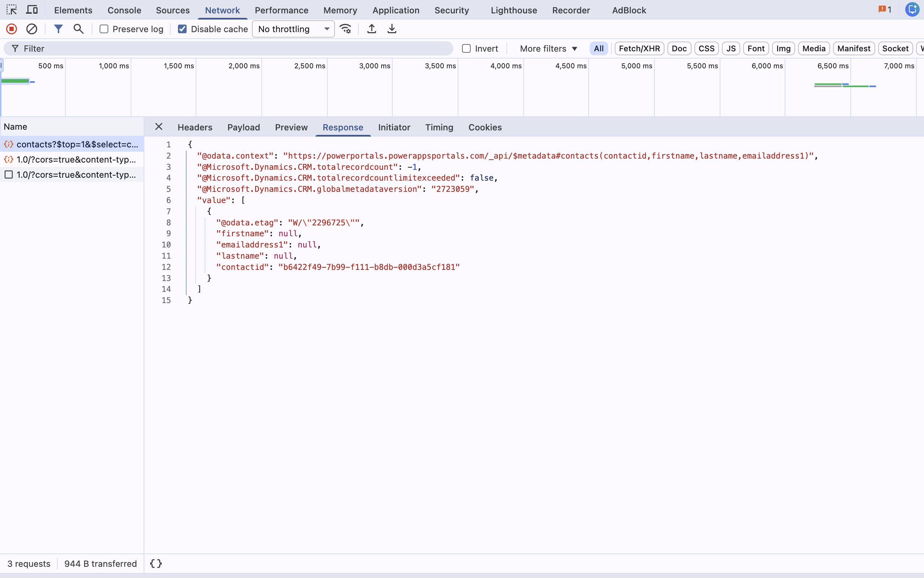
Task: Tick the Invert filter checkbox
Action: [x=466, y=48]
